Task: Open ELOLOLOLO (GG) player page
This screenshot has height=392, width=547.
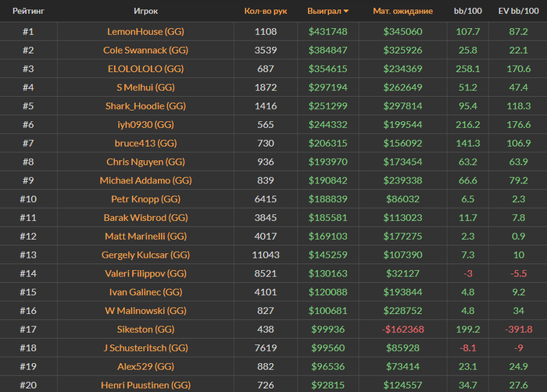Action: click(145, 69)
